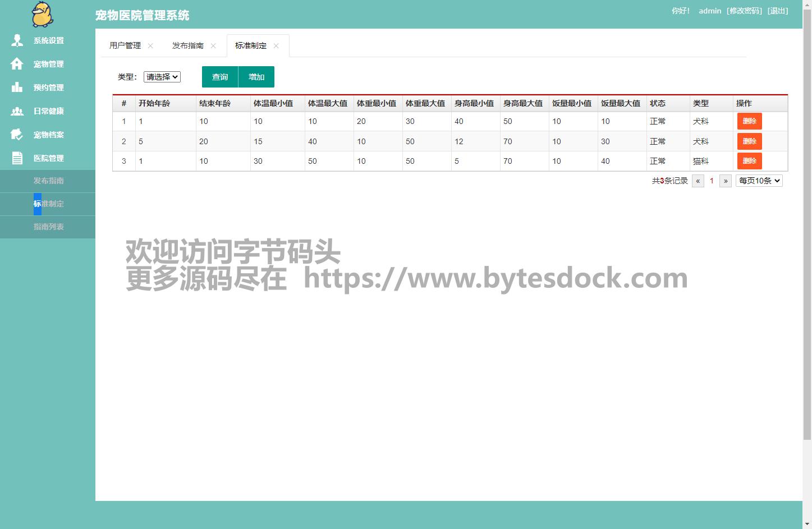Switch to the 发布指南 tab

pos(188,45)
